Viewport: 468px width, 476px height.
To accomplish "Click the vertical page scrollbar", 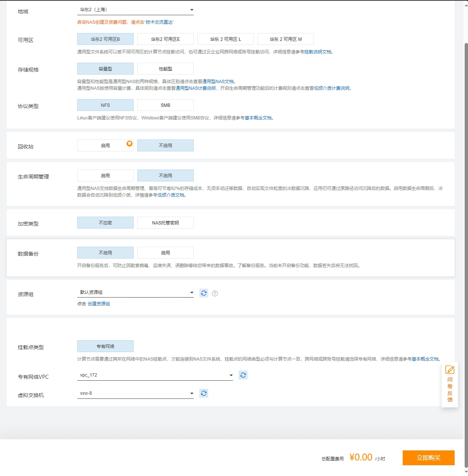I will 466,237.
